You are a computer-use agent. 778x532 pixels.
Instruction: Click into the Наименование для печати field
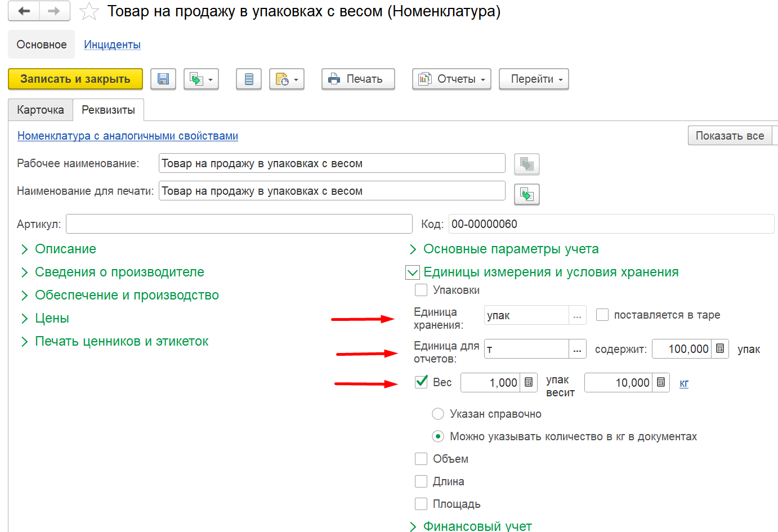click(x=332, y=191)
